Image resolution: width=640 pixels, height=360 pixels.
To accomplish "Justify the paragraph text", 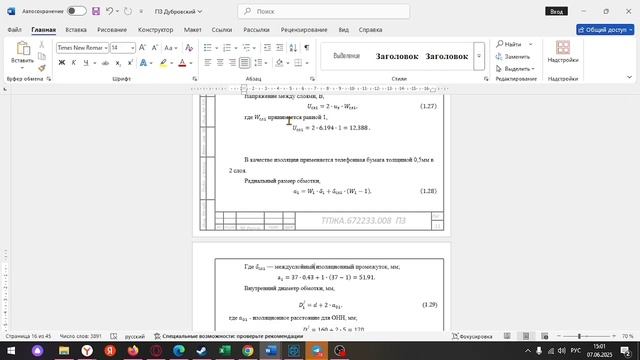I will 244,63.
